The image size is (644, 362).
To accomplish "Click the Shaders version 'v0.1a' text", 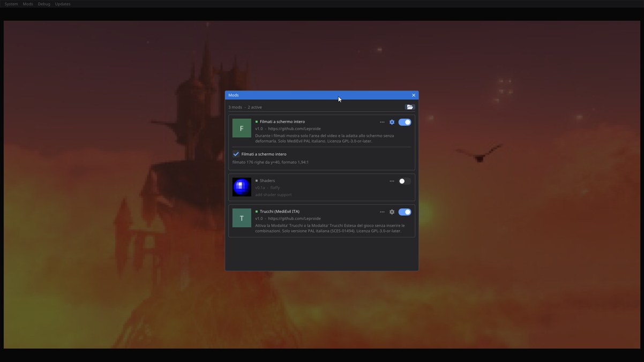I will coord(260,188).
